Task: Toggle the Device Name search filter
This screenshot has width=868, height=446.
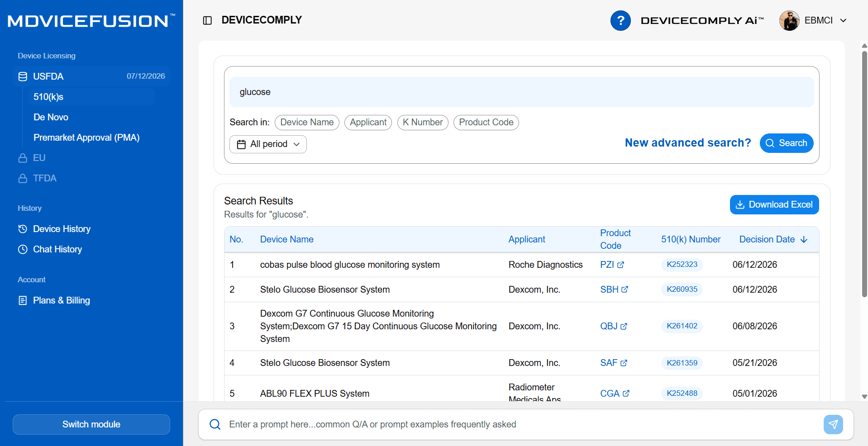Action: pyautogui.click(x=307, y=123)
